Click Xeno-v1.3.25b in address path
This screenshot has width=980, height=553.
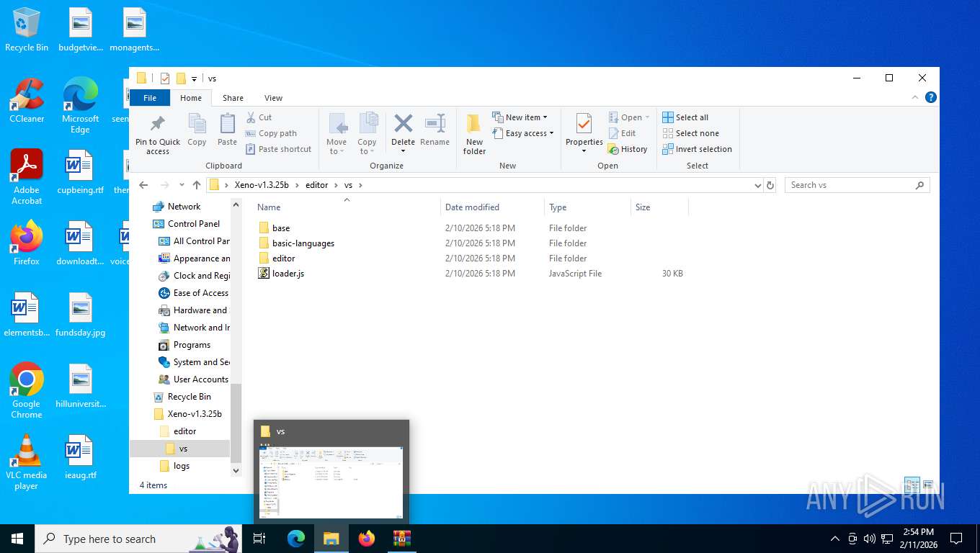262,185
